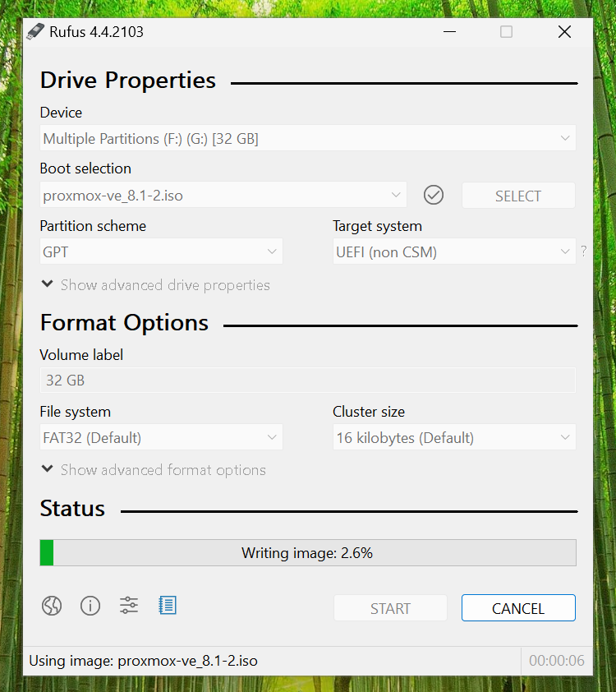Click the 'Boot selection' label

point(85,168)
